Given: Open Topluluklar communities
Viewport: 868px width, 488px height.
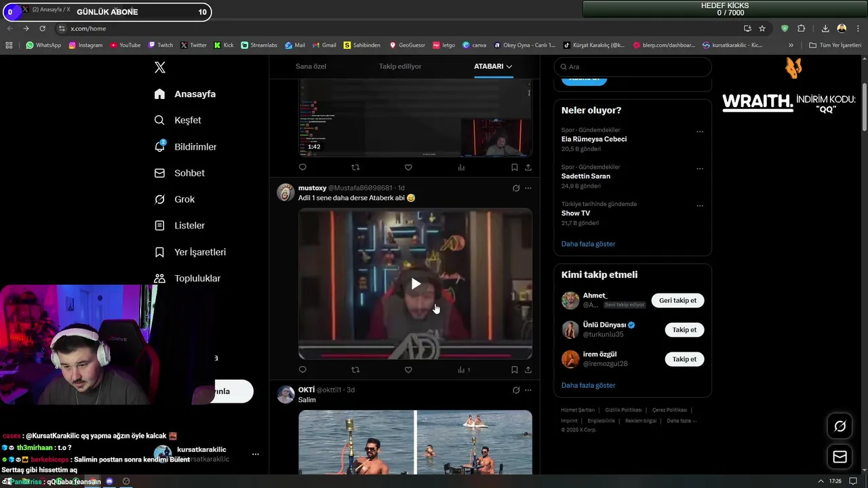Looking at the screenshot, I should [x=187, y=279].
